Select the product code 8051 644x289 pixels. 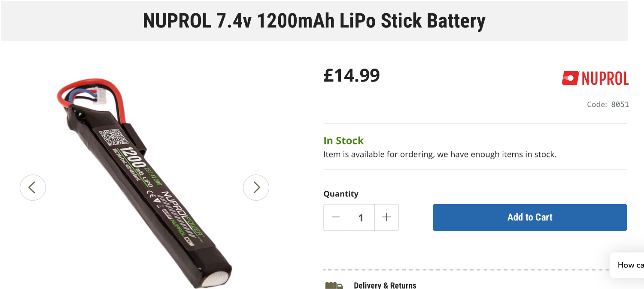tap(620, 105)
